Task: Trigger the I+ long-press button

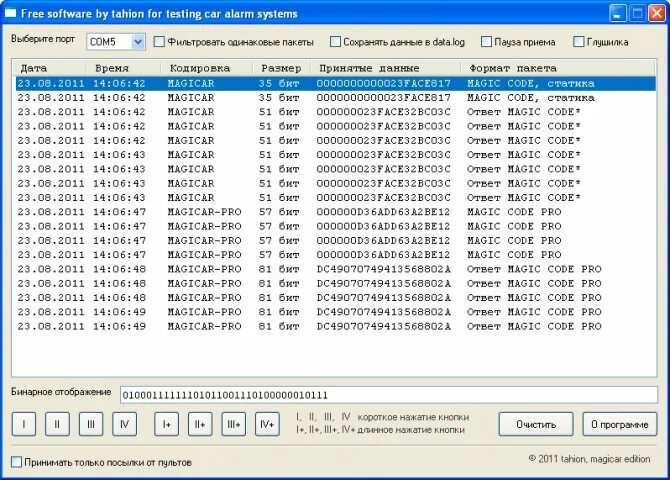Action: (x=167, y=424)
